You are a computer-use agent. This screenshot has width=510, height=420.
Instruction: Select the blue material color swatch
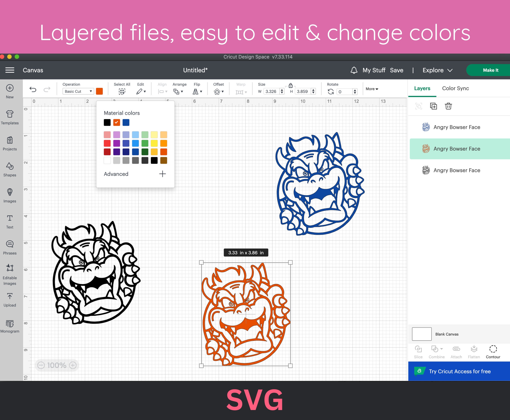tap(126, 122)
